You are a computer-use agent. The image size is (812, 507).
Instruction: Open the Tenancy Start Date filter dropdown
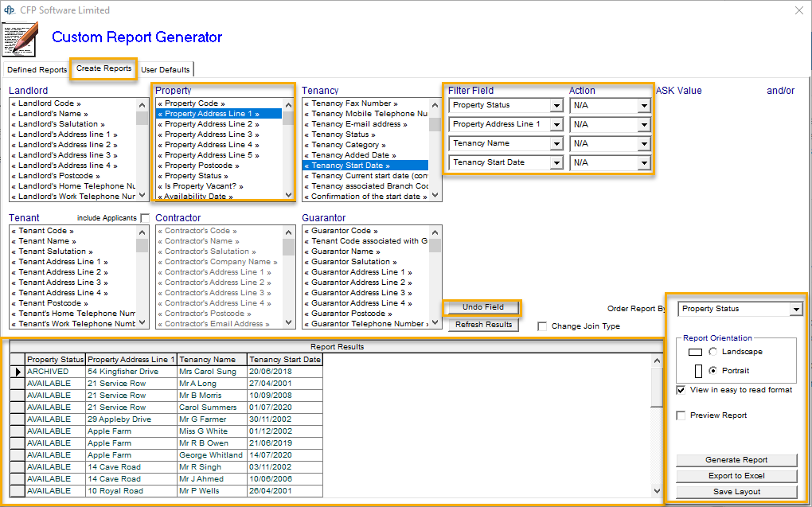click(556, 163)
